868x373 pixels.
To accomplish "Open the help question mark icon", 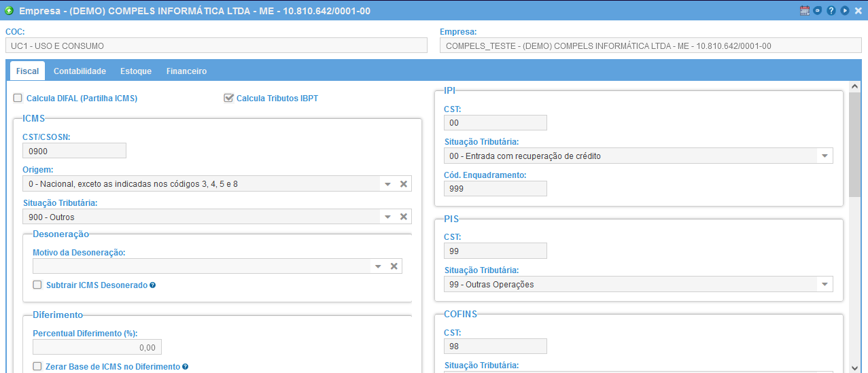I will click(x=831, y=11).
